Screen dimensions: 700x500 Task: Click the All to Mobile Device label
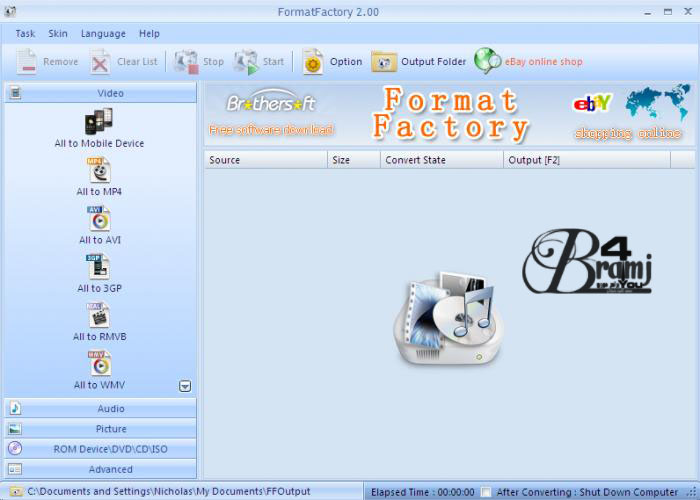pyautogui.click(x=99, y=143)
